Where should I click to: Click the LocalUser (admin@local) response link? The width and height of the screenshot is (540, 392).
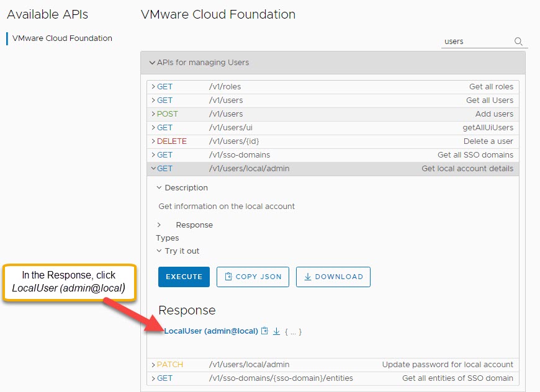tap(210, 331)
